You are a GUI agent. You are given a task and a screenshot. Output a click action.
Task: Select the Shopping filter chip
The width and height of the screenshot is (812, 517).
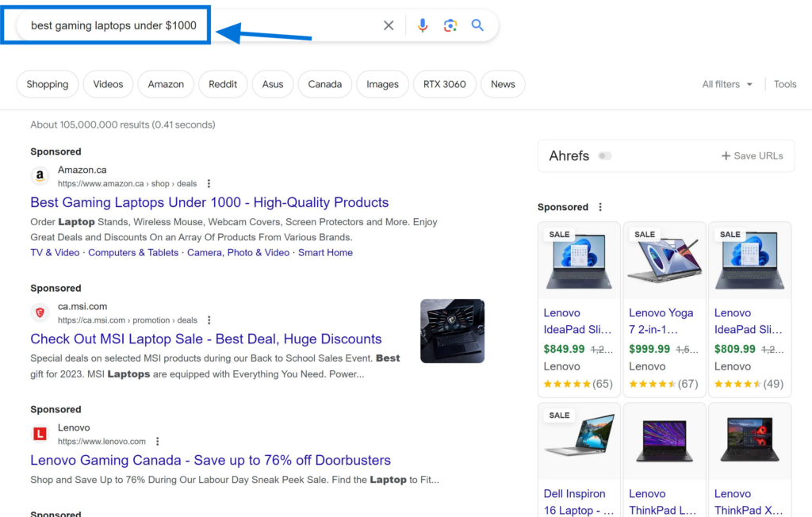point(47,84)
